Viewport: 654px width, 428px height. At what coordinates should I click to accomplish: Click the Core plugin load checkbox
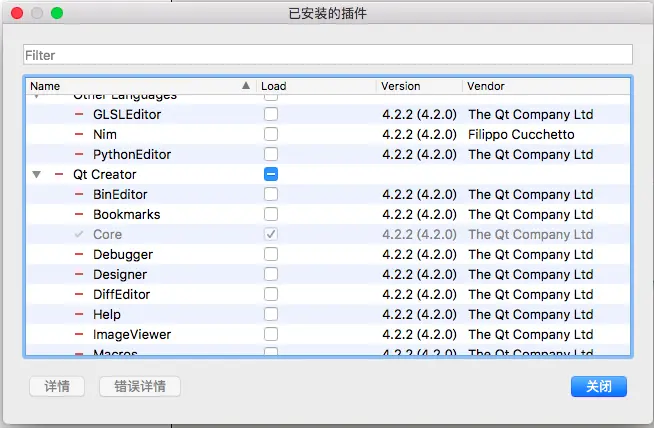pos(271,234)
